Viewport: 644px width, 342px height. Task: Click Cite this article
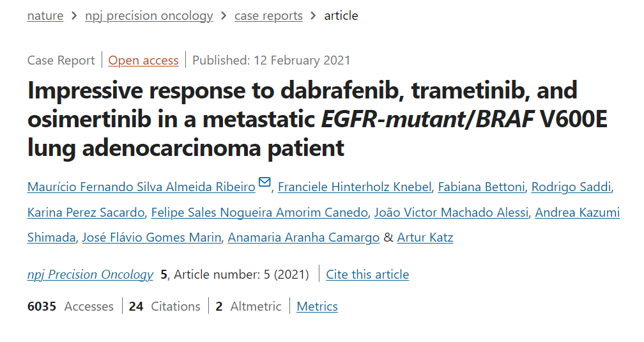[367, 275]
